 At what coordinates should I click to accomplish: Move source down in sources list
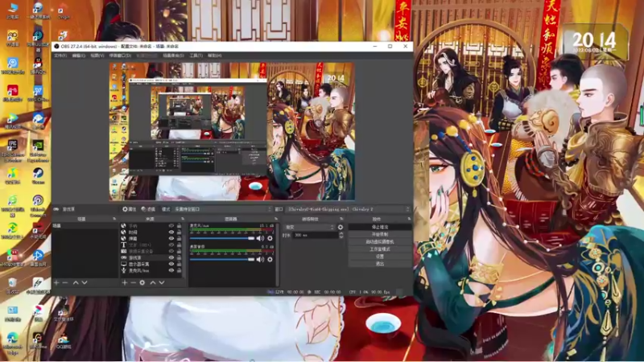(x=162, y=283)
